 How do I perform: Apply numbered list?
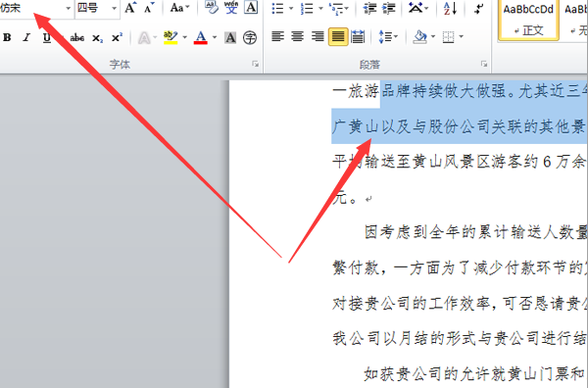(x=307, y=8)
